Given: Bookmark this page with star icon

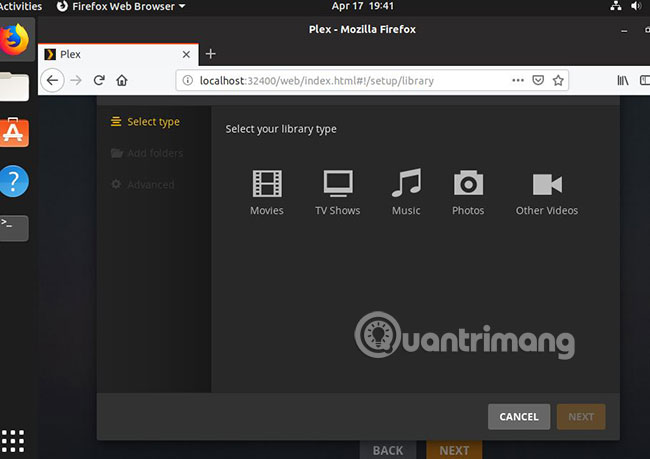Looking at the screenshot, I should point(558,80).
